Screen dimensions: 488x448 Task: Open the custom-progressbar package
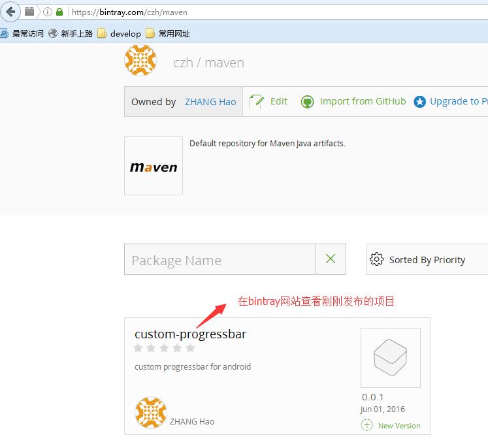(x=191, y=334)
